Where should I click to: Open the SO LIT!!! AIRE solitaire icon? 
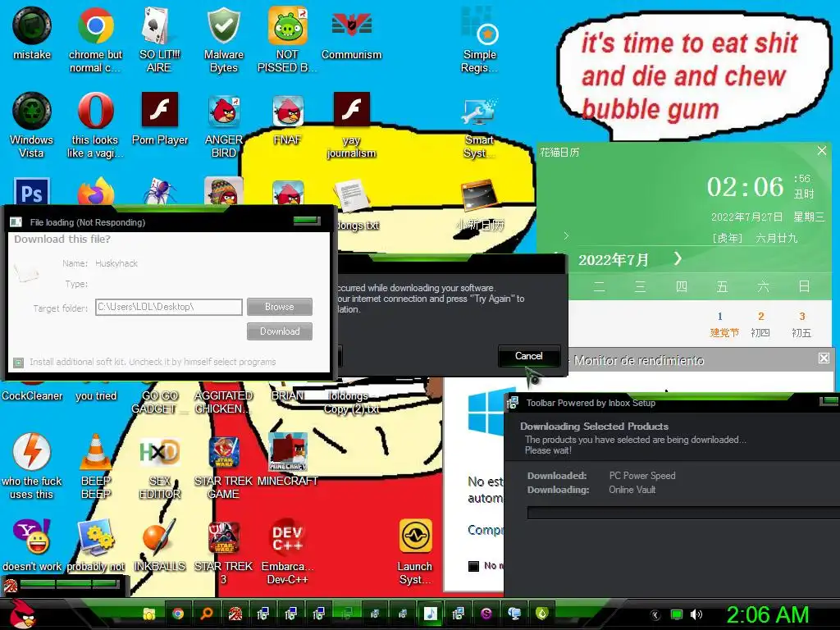159,39
